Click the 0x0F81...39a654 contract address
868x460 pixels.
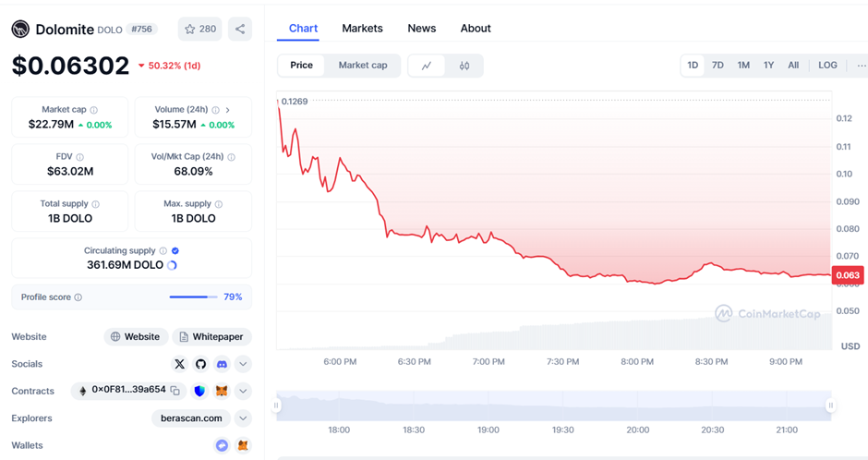click(x=128, y=390)
